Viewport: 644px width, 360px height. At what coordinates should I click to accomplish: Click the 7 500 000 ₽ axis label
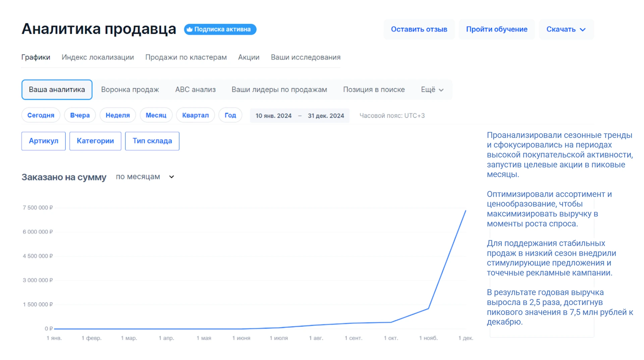(x=38, y=208)
